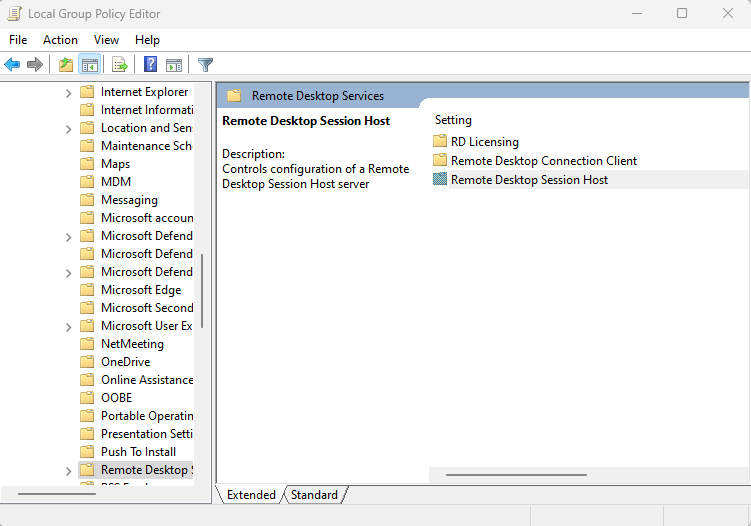The width and height of the screenshot is (751, 526).
Task: Minimize the Local Group Policy Editor window
Action: 637,13
